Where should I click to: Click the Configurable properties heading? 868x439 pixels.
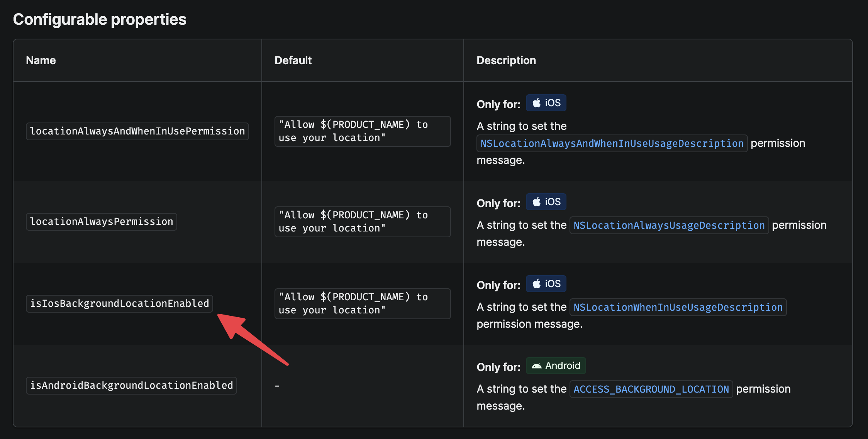(x=100, y=19)
